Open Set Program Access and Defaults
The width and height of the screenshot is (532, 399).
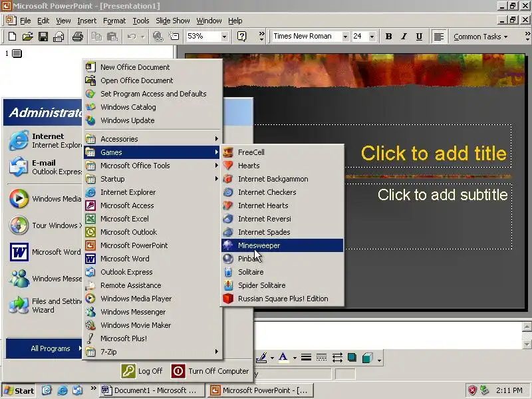(x=153, y=94)
